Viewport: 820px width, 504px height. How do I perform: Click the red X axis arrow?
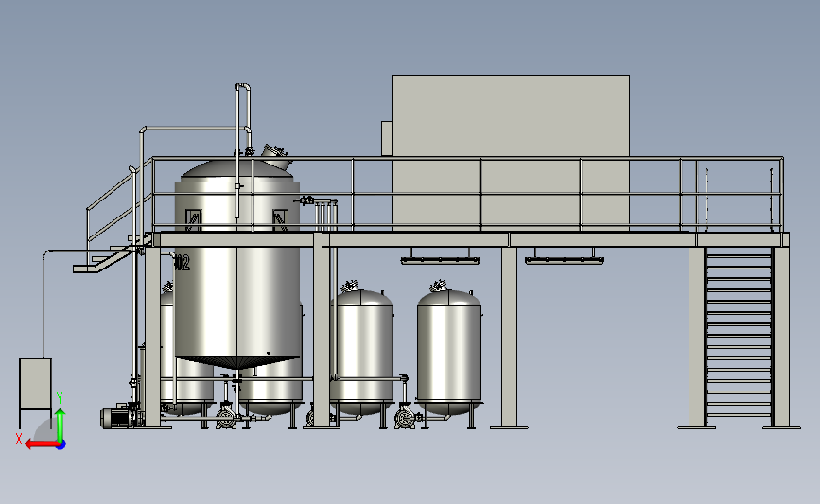coord(41,444)
